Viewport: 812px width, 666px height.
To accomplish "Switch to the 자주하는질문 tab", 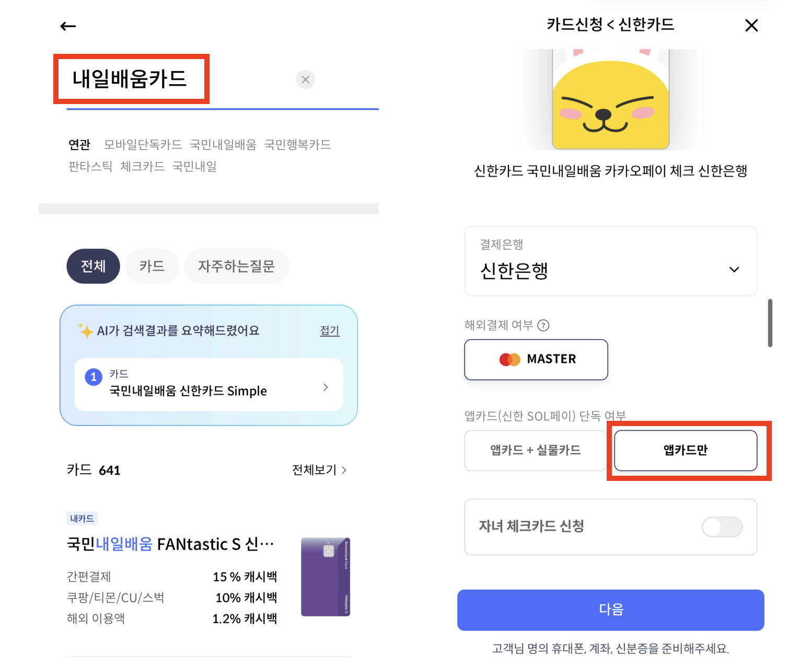I will point(236,266).
